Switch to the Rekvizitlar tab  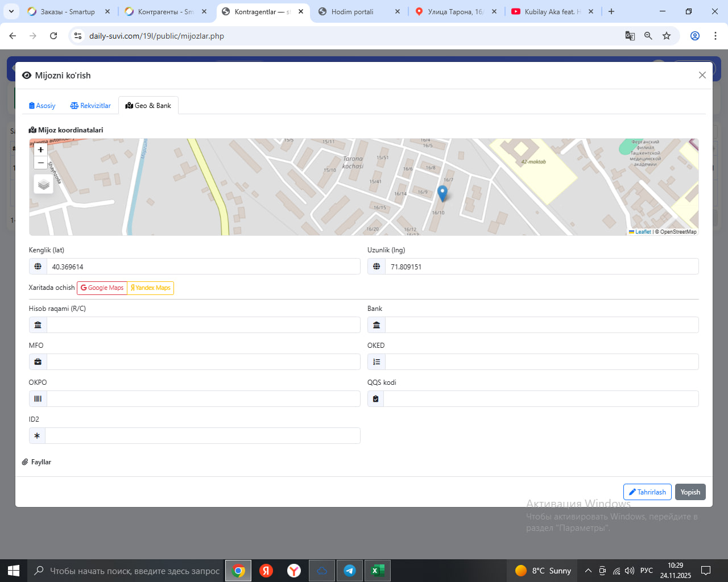(90, 106)
